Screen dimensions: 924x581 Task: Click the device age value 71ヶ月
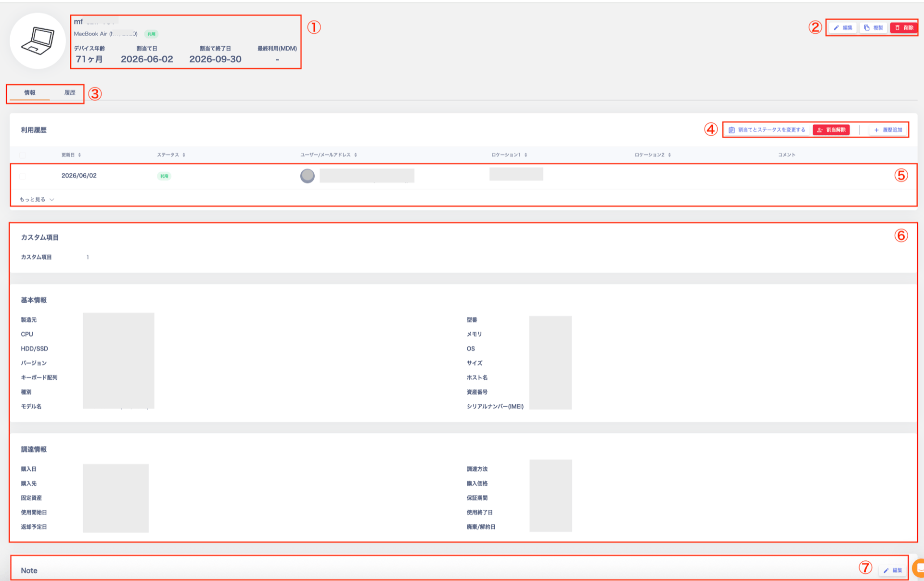(89, 59)
